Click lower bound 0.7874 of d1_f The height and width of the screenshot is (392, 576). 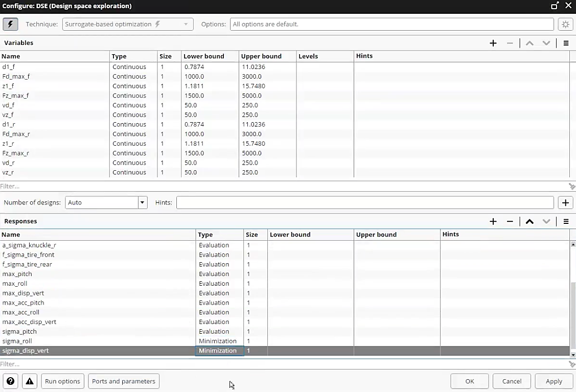click(x=194, y=67)
